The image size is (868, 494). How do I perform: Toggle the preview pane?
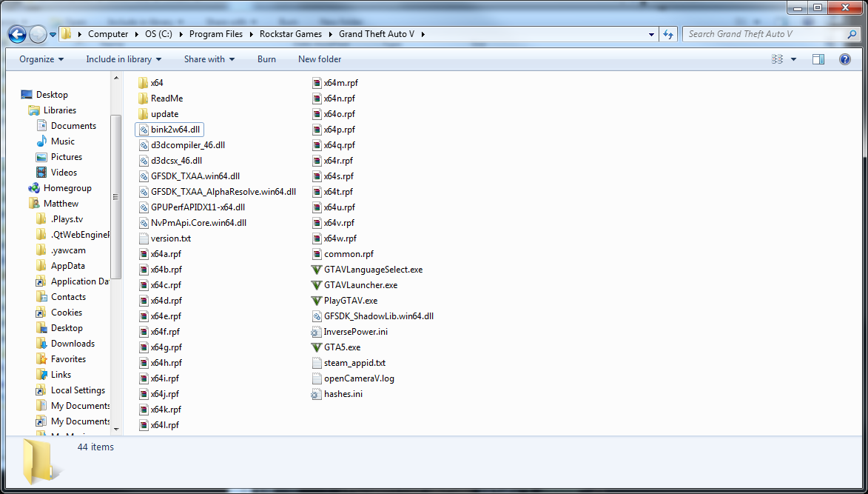[818, 59]
